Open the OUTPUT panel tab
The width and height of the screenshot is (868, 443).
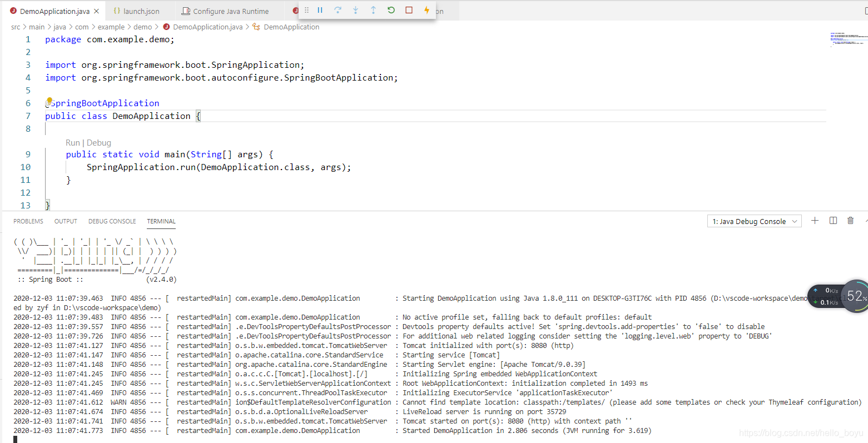click(x=66, y=221)
